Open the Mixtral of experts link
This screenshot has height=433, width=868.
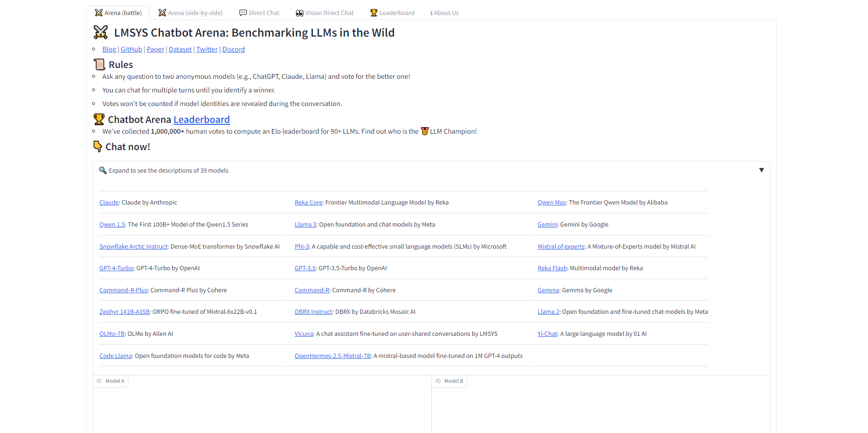[561, 247]
